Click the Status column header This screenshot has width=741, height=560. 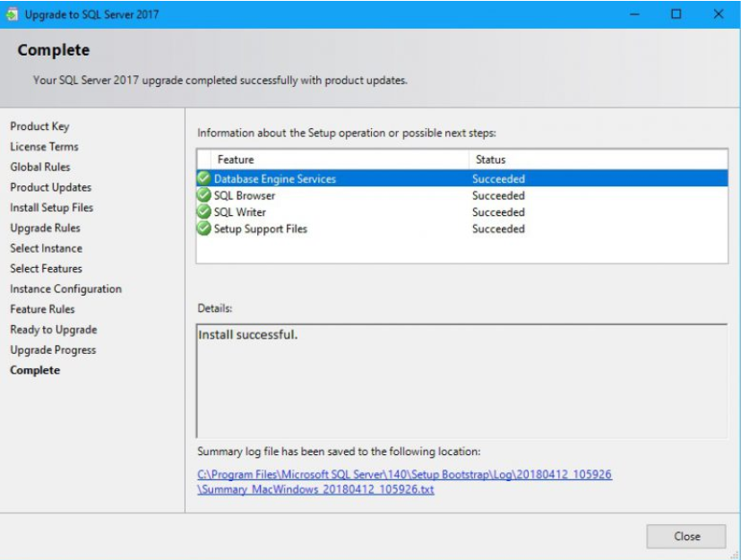[x=598, y=159]
